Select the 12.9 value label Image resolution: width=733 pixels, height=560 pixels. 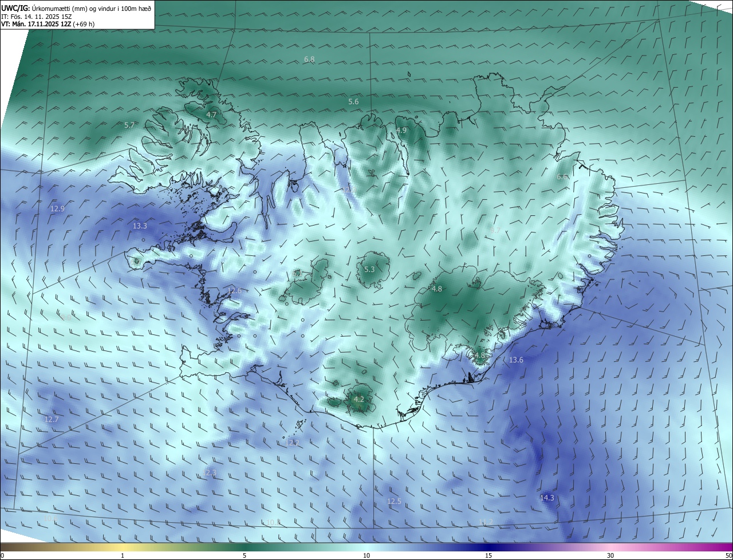click(57, 209)
